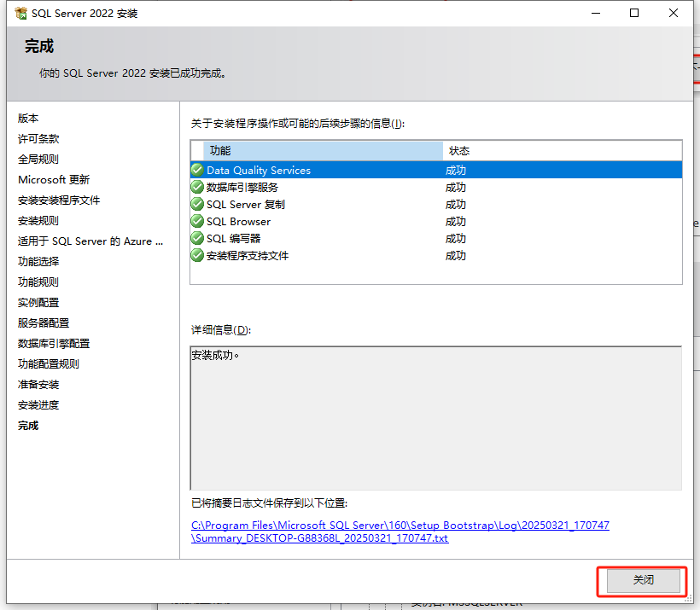Click the 许可条款 step in the sidebar
The image size is (700, 610).
pos(38,139)
